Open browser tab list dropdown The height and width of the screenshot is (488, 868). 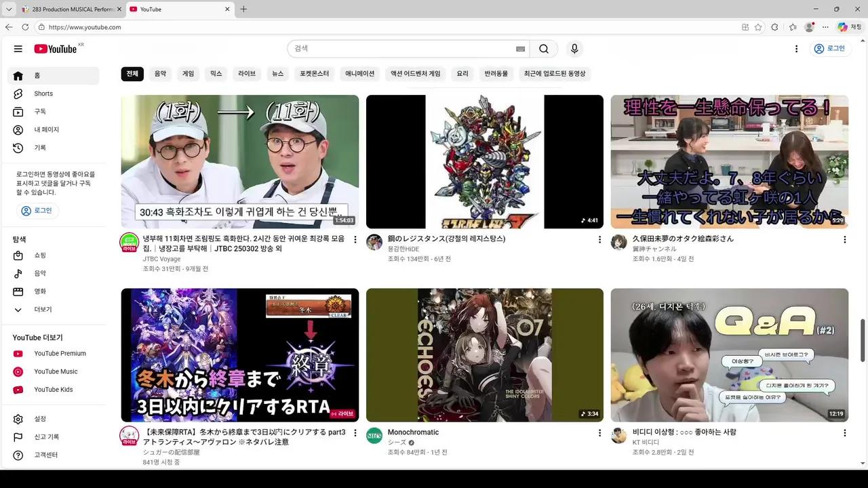9,9
